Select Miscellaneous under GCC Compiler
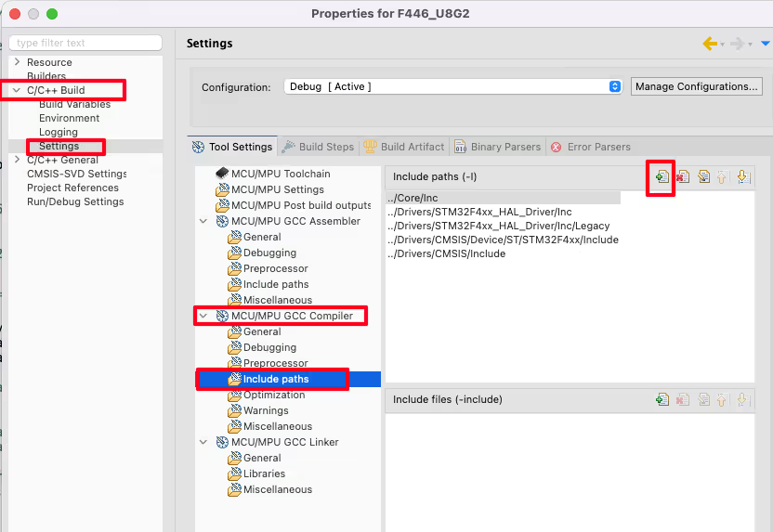The width and height of the screenshot is (773, 532). point(270,426)
